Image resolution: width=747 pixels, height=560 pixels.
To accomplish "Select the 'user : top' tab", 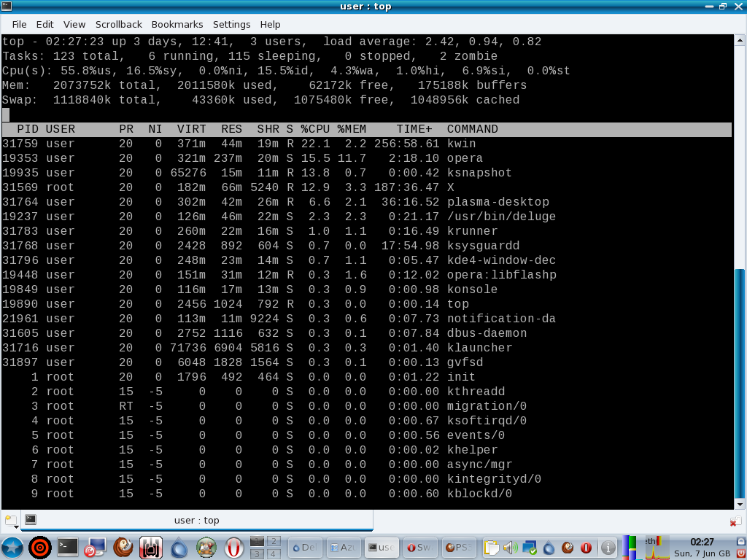I will pos(197,520).
